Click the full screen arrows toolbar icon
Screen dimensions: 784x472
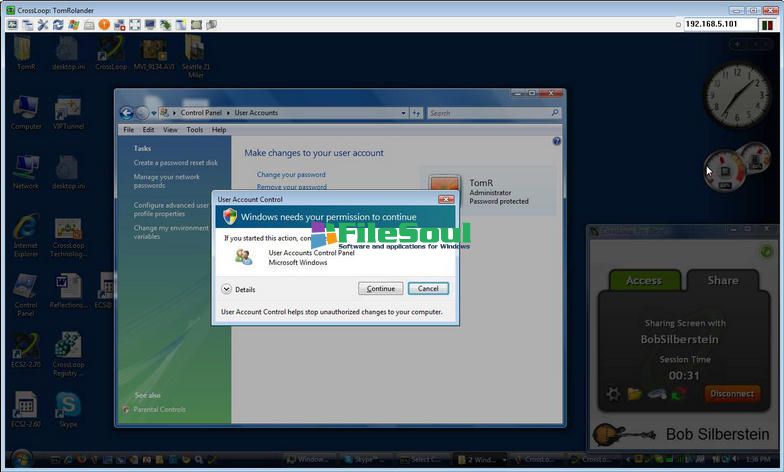click(x=135, y=24)
